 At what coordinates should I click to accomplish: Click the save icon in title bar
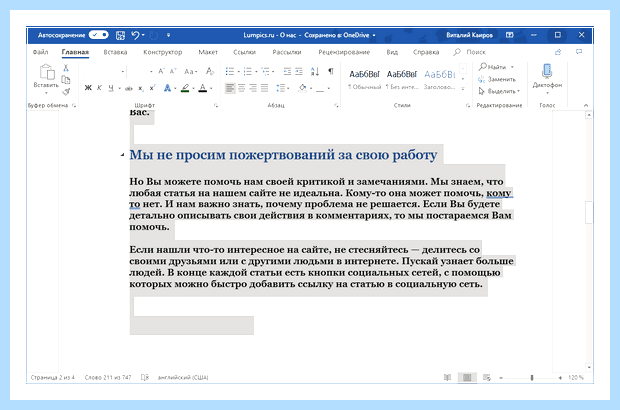click(120, 35)
